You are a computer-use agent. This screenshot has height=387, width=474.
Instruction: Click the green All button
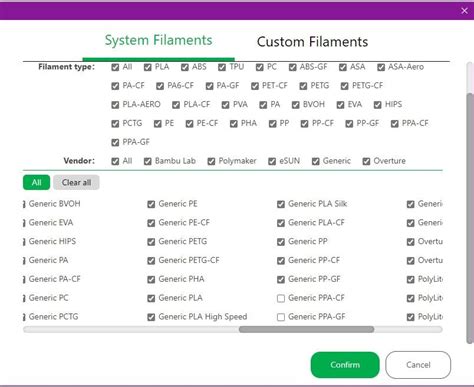pyautogui.click(x=36, y=182)
